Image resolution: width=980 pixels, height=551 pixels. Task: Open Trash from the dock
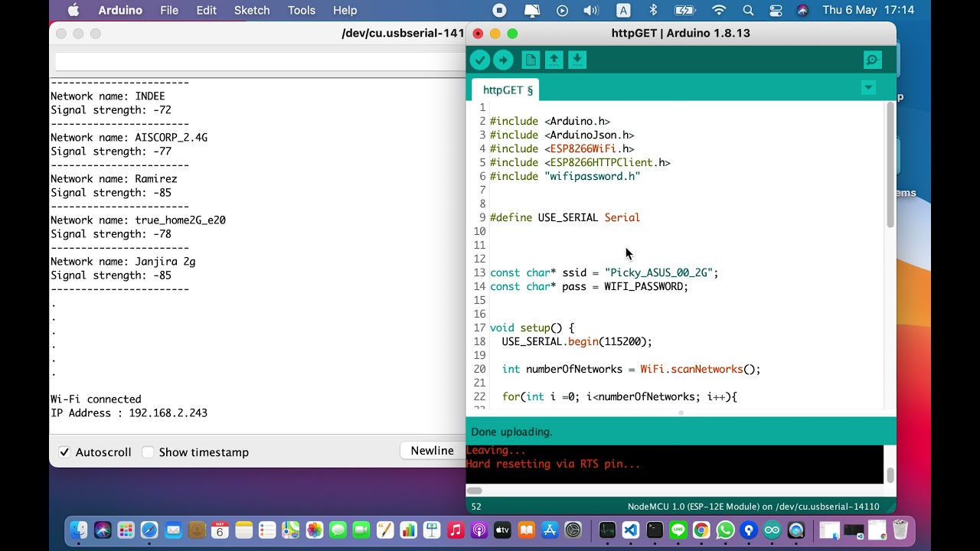[x=900, y=530]
